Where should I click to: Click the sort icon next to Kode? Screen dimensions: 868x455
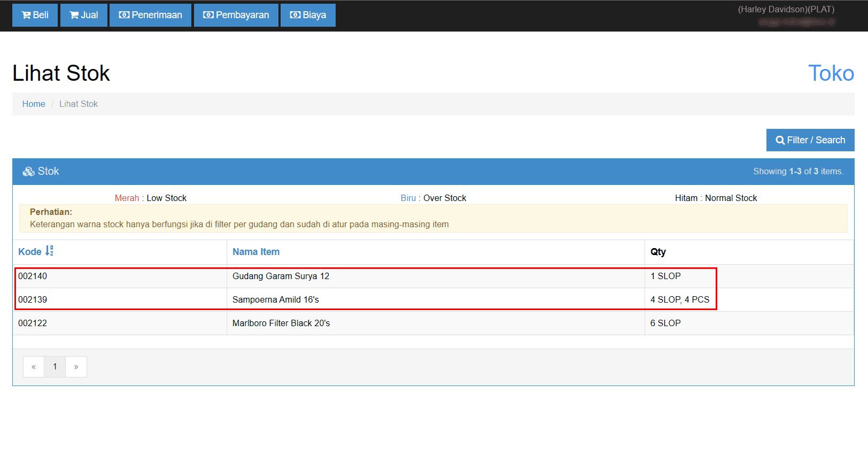[49, 251]
